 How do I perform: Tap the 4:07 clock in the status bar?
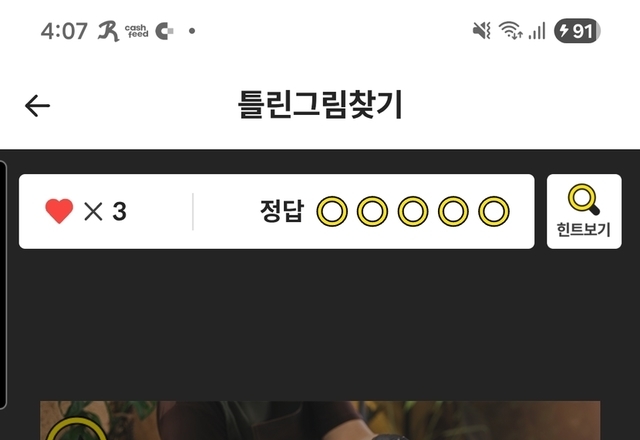coord(64,31)
